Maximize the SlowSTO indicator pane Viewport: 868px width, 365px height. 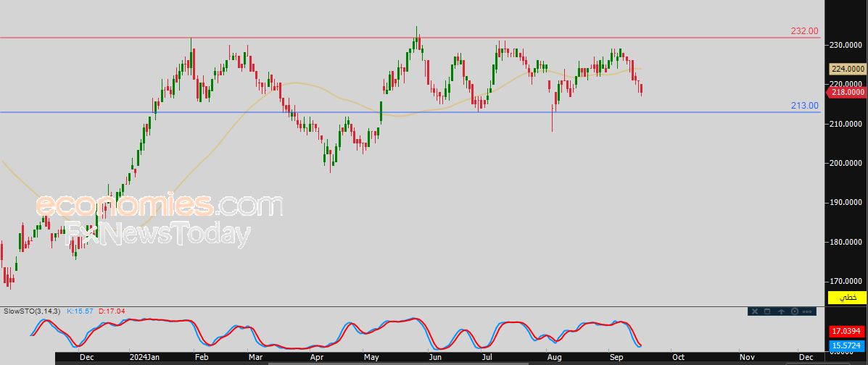click(x=767, y=311)
